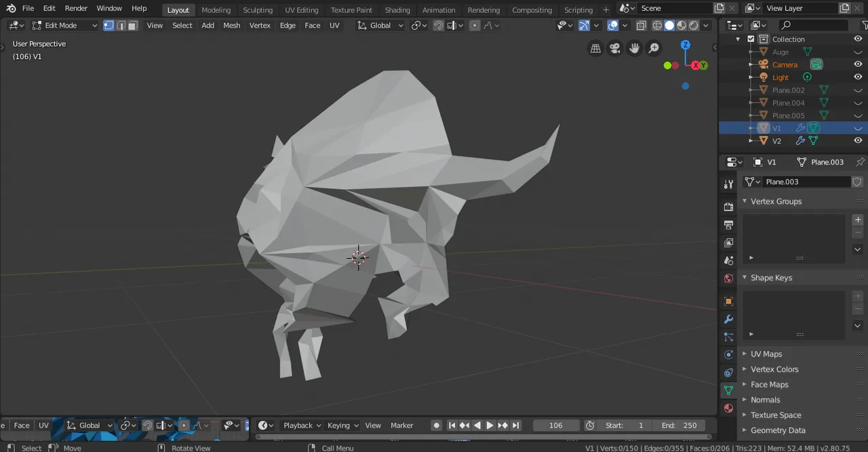Open the Material properties tab icon

[x=728, y=408]
